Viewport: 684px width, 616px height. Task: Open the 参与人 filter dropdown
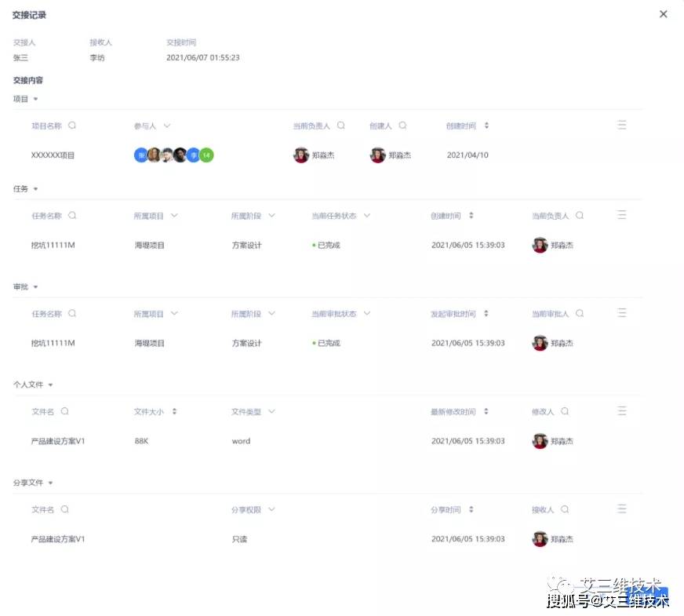(x=167, y=126)
